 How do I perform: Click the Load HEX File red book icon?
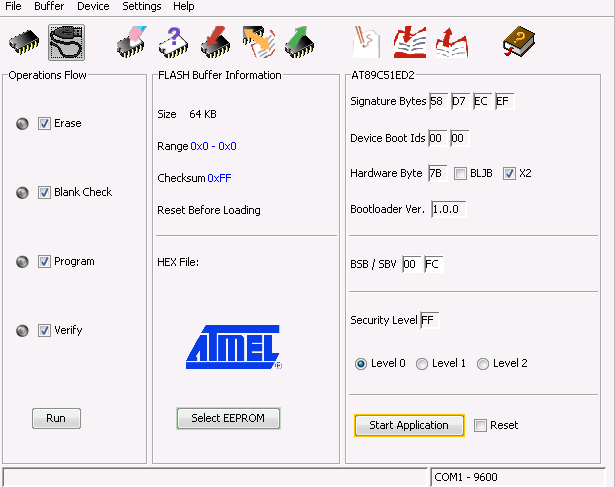coord(410,42)
